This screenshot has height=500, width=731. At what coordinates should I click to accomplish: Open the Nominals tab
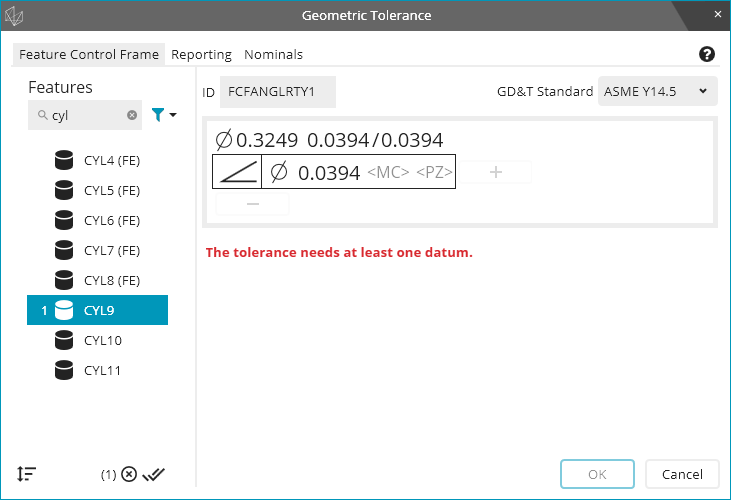[x=273, y=54]
